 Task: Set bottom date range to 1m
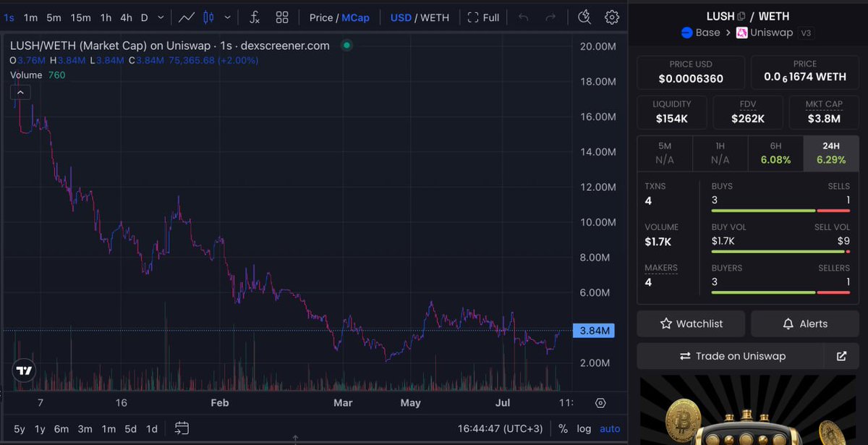109,428
